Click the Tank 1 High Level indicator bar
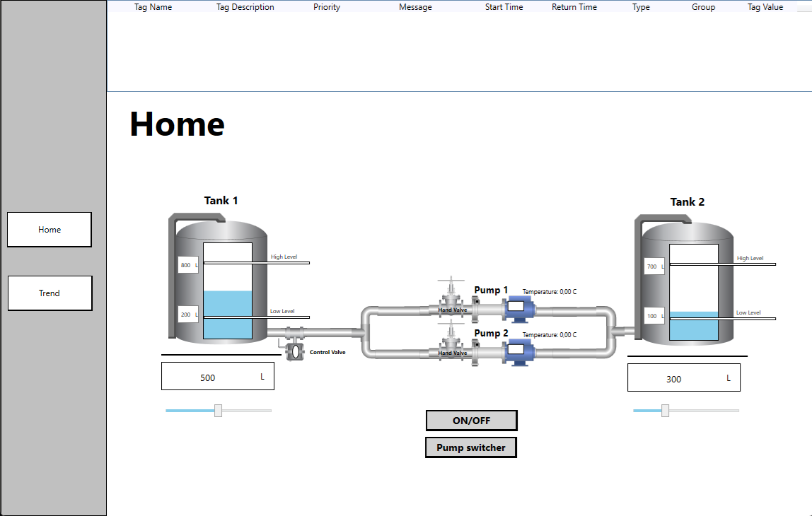 [x=257, y=263]
